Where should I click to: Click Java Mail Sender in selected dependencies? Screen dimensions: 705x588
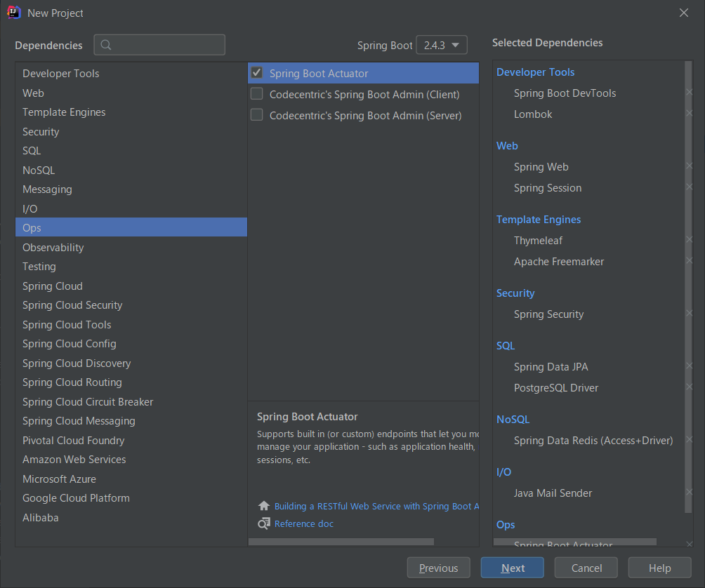click(x=553, y=493)
